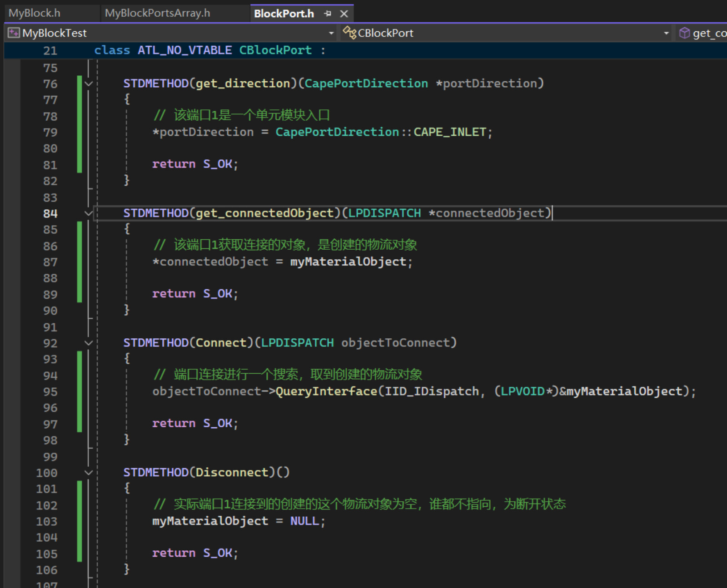Click the CapePortDirection parameter type
The height and width of the screenshot is (588, 727).
pos(366,84)
